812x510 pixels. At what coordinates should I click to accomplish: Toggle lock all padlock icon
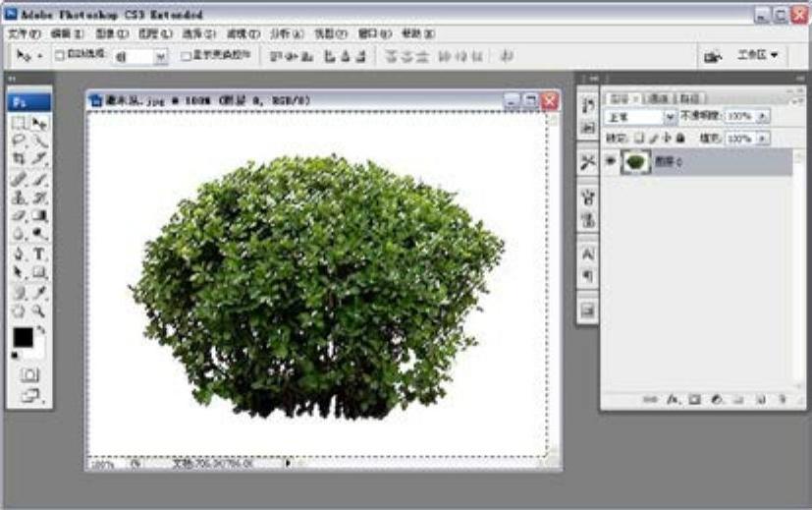(680, 138)
